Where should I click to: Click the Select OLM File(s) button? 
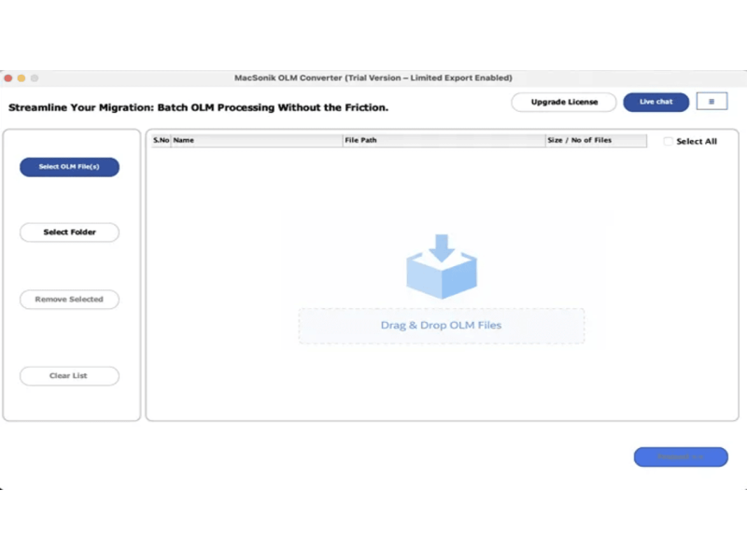(69, 167)
